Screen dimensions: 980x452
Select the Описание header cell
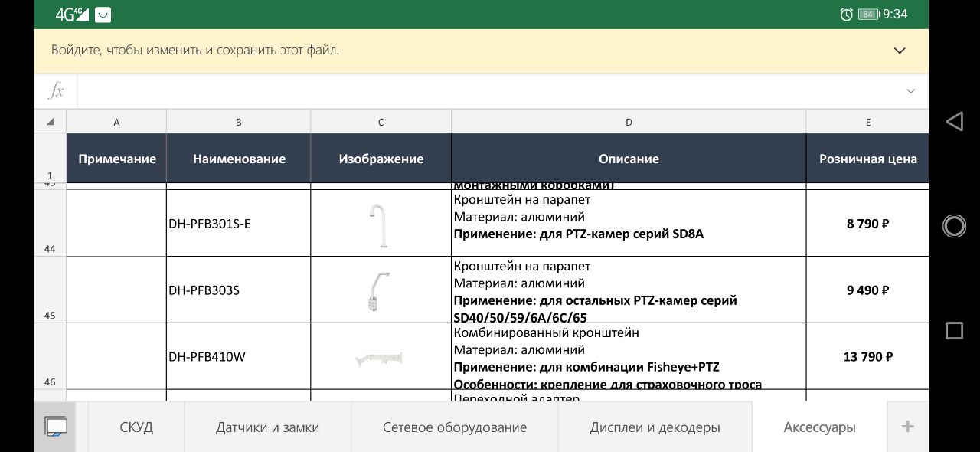pyautogui.click(x=629, y=159)
